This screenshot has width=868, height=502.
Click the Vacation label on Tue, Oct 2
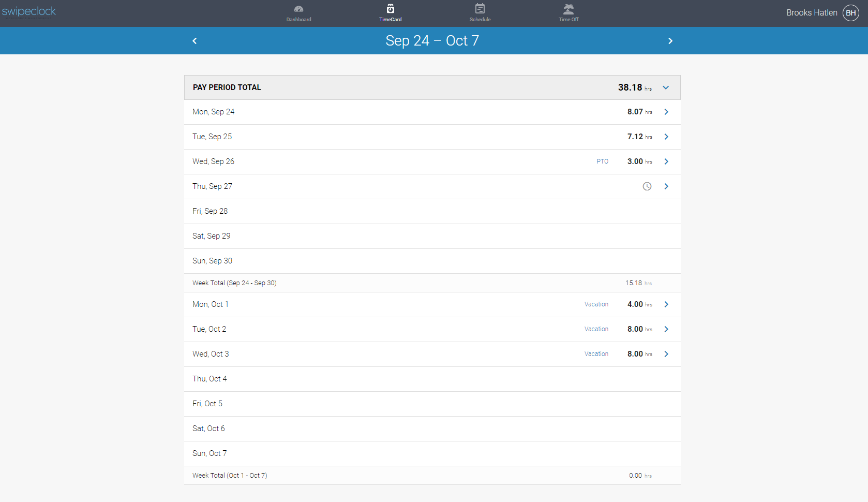[x=596, y=329]
